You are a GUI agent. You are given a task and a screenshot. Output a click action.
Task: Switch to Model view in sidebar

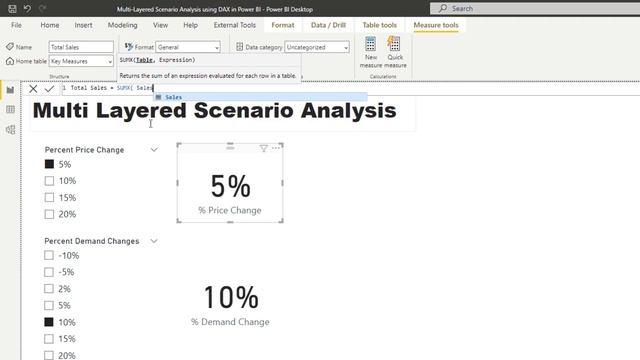pyautogui.click(x=10, y=129)
